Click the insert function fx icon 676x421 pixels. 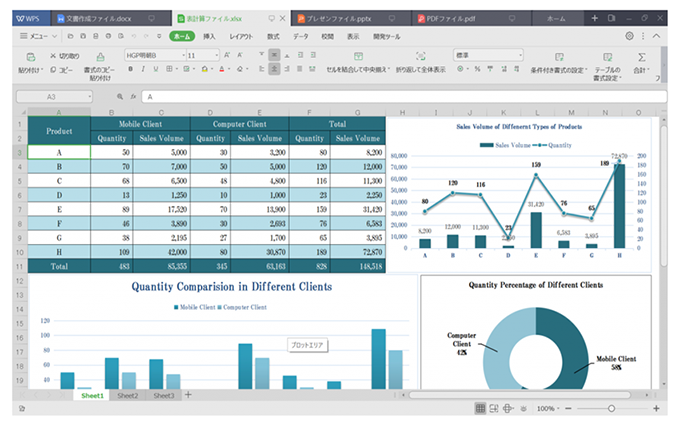click(132, 97)
